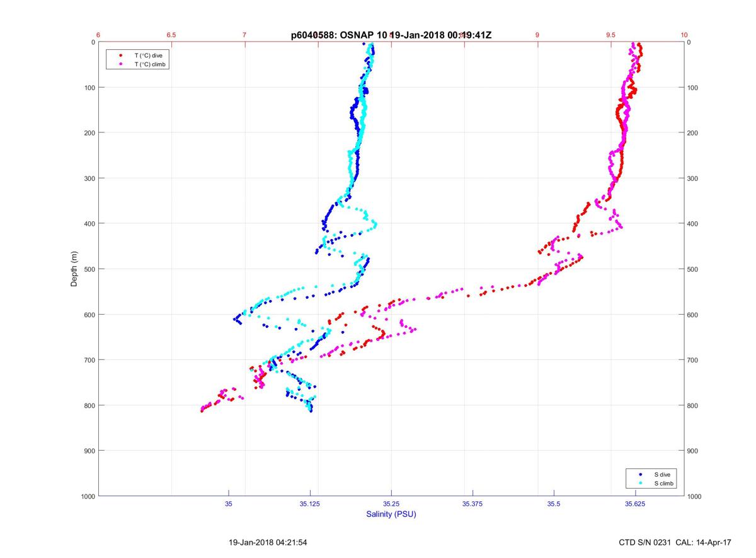This screenshot has width=756, height=558.
Task: Click the 'Depth (m)' axis label
Action: 74,269
